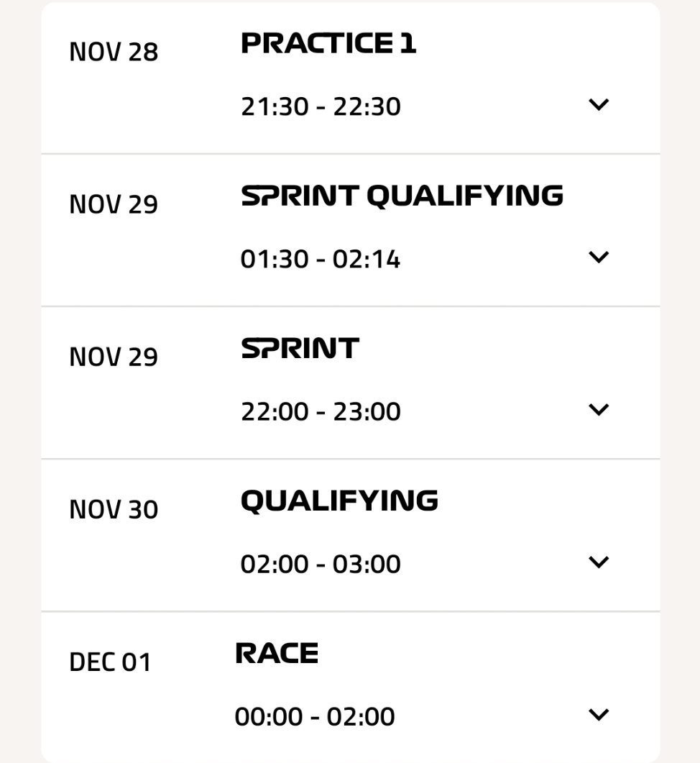This screenshot has height=763, width=700.
Task: Click the SPRINT session title
Action: [x=300, y=349]
